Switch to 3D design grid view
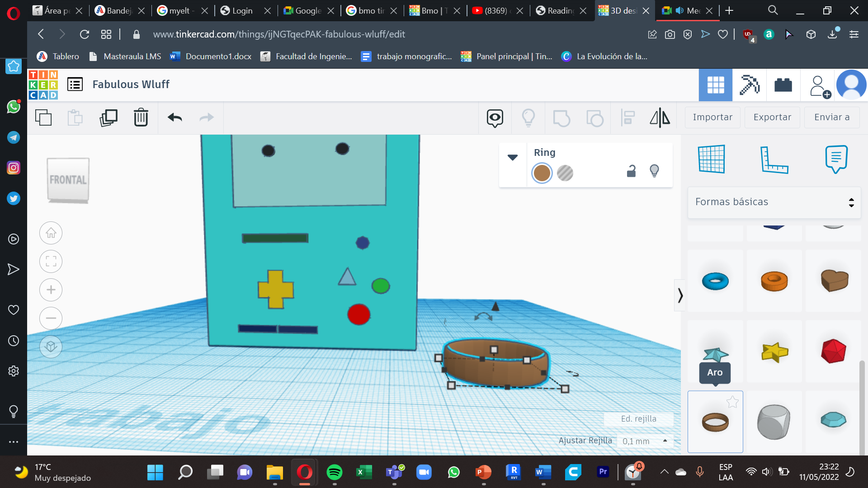Screen dimensions: 868x488 click(716, 85)
